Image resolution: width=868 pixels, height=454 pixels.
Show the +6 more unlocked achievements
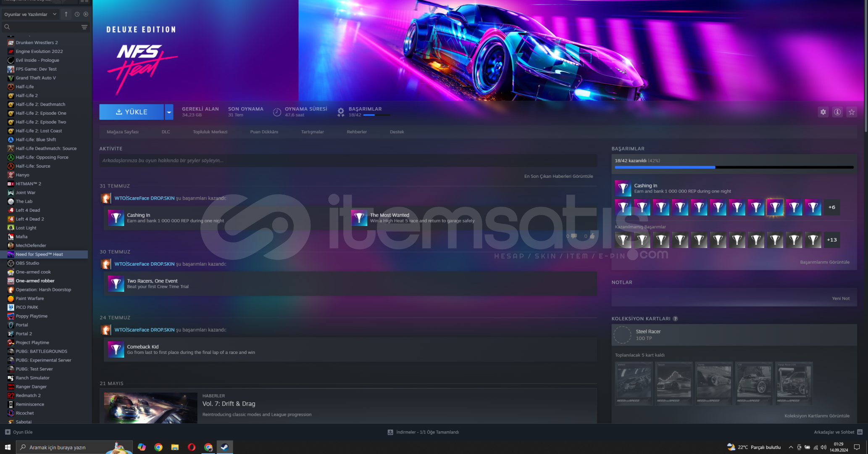point(832,207)
